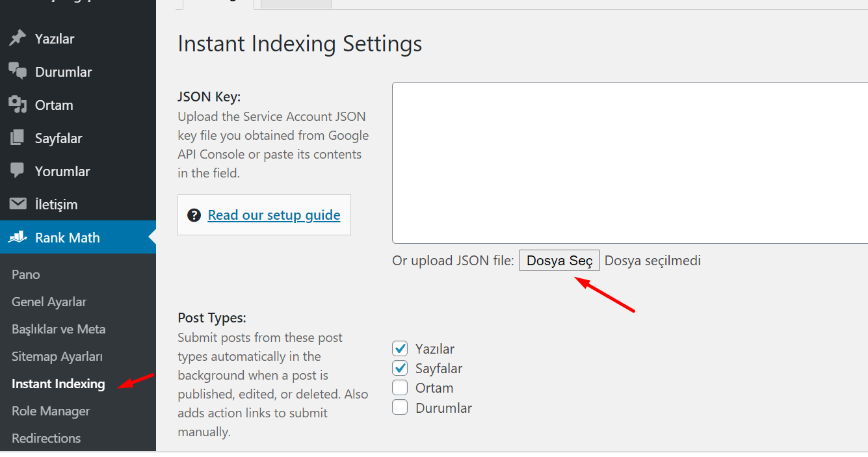Click the İletişim envelope icon
This screenshot has width=868, height=457.
18,204
